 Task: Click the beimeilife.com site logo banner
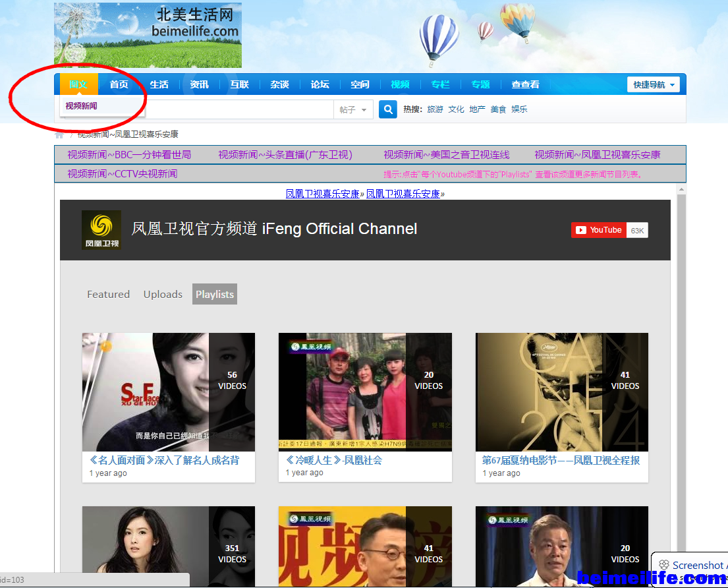(148, 35)
